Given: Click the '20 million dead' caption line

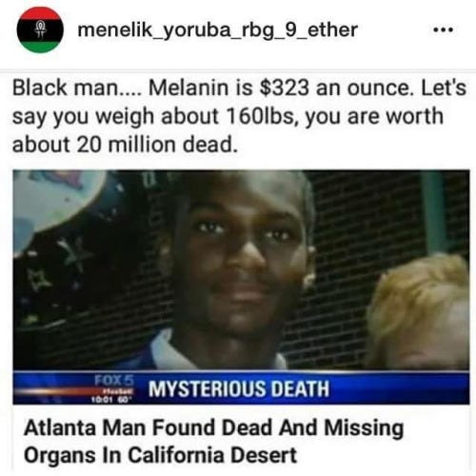Looking at the screenshot, I should point(125,145).
